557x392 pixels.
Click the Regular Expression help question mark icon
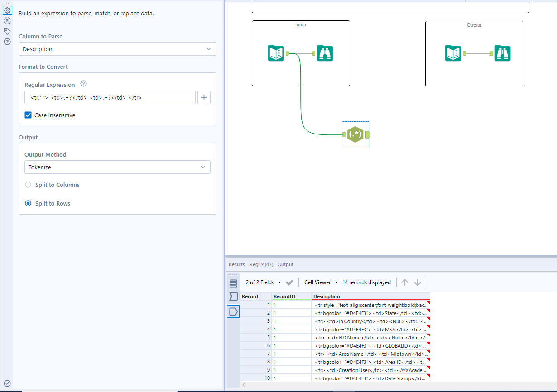point(84,84)
